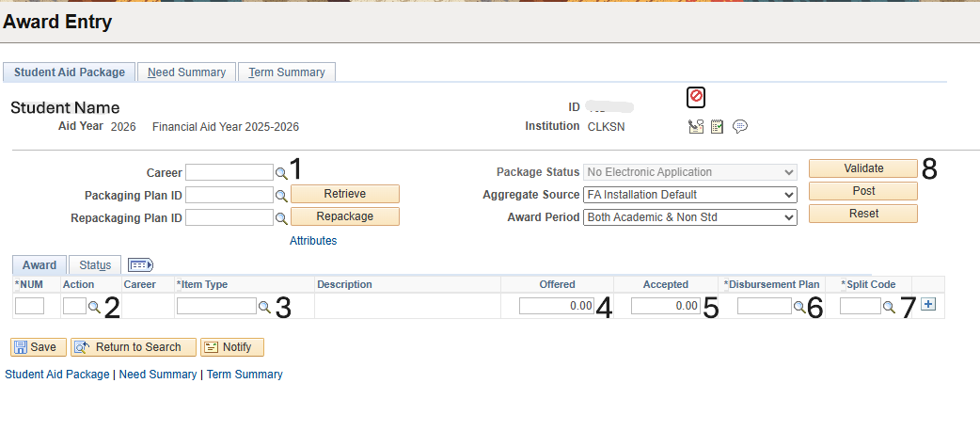The height and width of the screenshot is (431, 980).
Task: Add a new award row with plus
Action: tap(928, 304)
